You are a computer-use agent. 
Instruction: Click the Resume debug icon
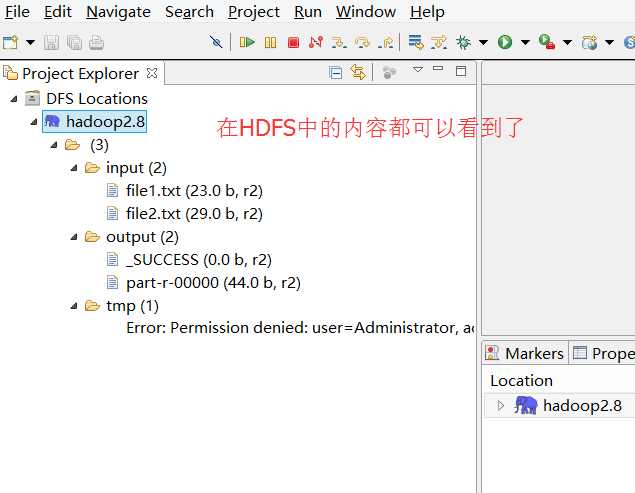point(247,42)
